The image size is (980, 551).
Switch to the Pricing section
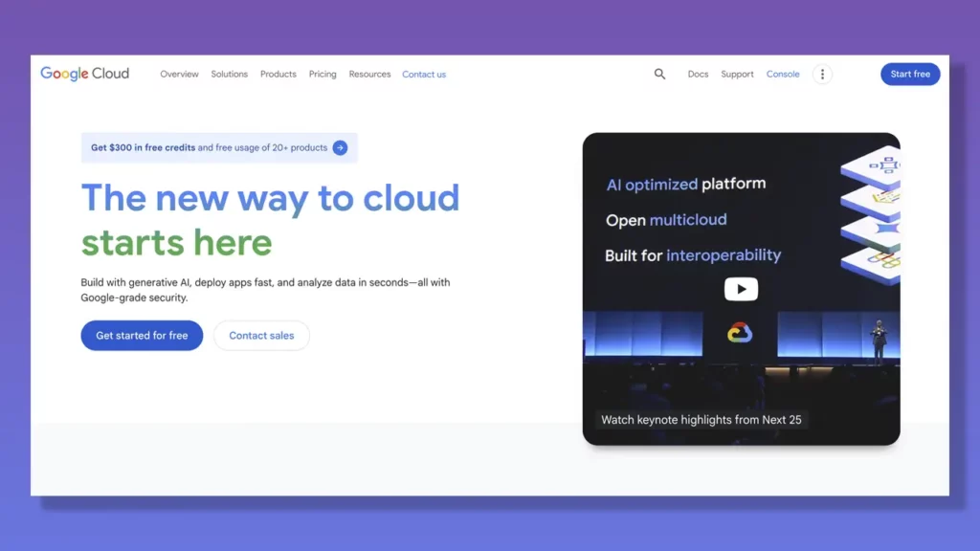pyautogui.click(x=323, y=74)
